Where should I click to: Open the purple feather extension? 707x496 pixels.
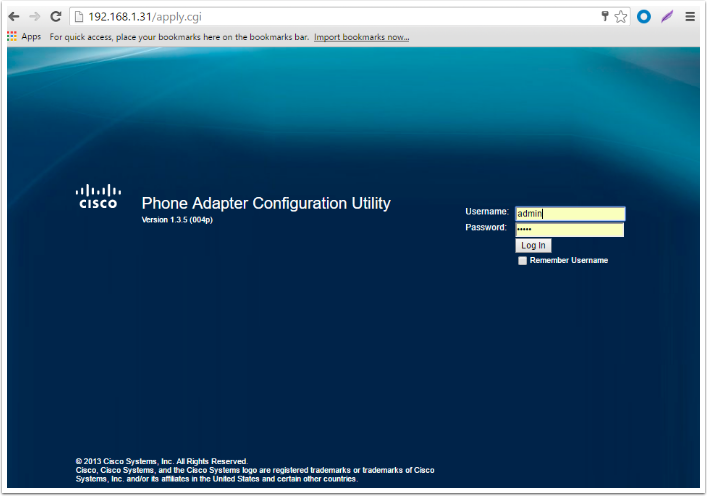(667, 17)
